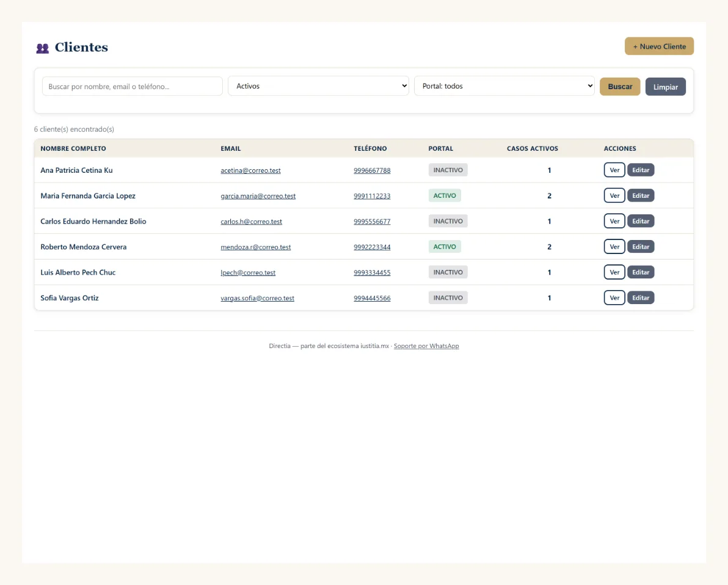The width and height of the screenshot is (728, 585).
Task: Open email link carlos.h@correo.test
Action: pos(251,222)
